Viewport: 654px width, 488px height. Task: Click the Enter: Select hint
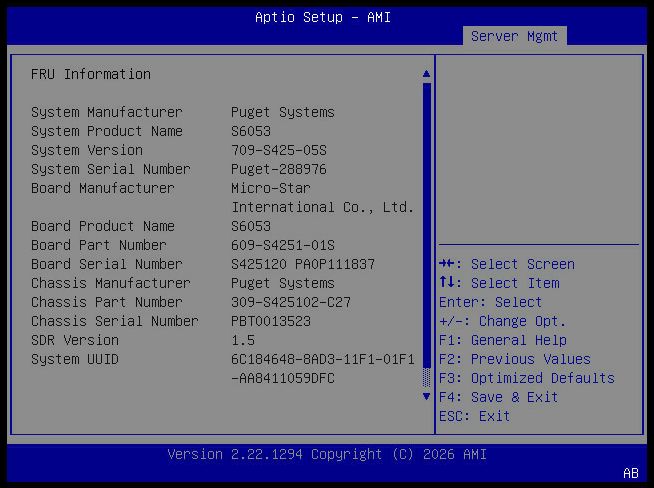tap(490, 302)
